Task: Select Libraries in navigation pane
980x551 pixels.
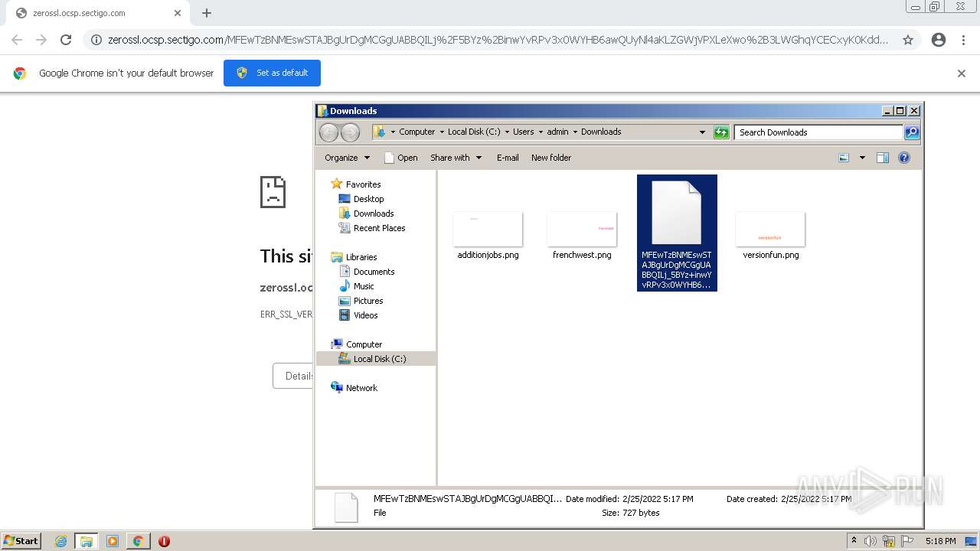Action: pyautogui.click(x=361, y=257)
